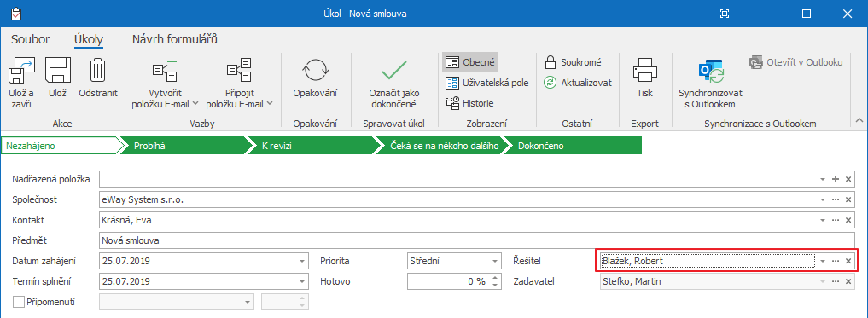Click ellipsis icon in Společnost row
Viewport: 868px width, 318px height.
[836, 199]
